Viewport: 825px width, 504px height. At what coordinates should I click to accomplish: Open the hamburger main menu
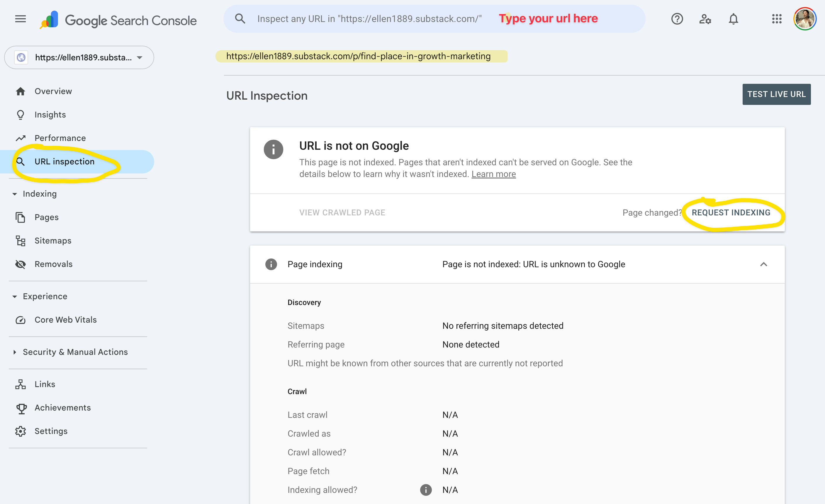[21, 19]
